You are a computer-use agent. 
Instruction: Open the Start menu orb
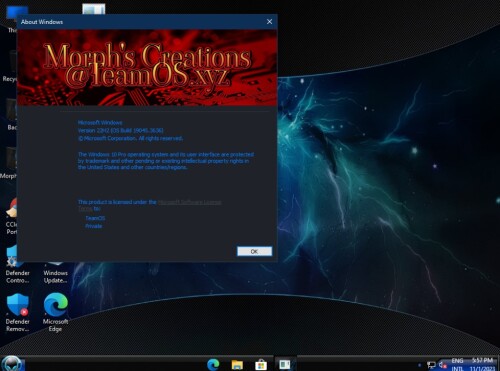coord(12,364)
